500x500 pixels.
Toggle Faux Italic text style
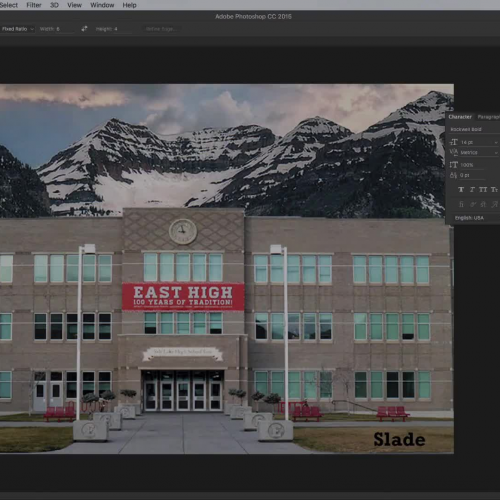point(472,189)
